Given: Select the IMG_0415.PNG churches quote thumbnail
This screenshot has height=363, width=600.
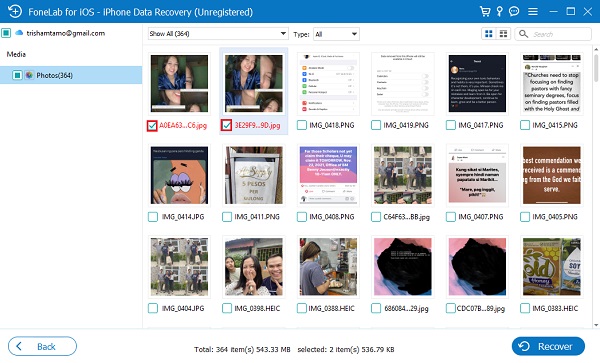Looking at the screenshot, I should (x=552, y=83).
